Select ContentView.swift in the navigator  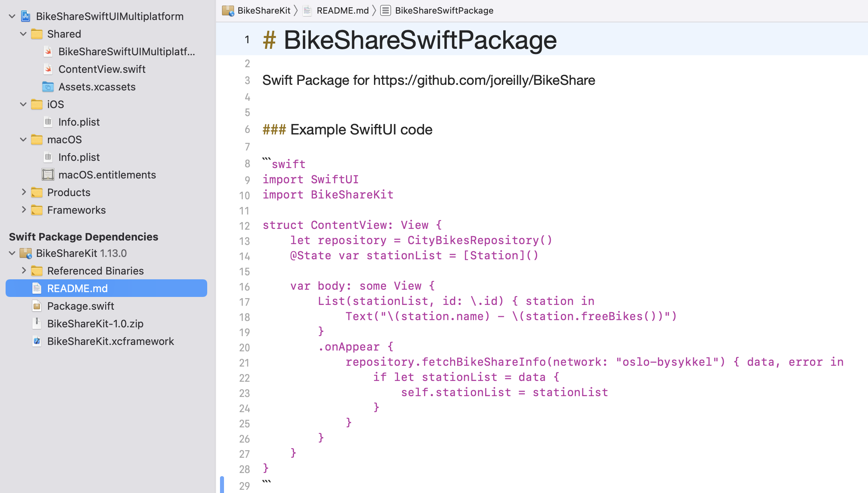click(102, 69)
